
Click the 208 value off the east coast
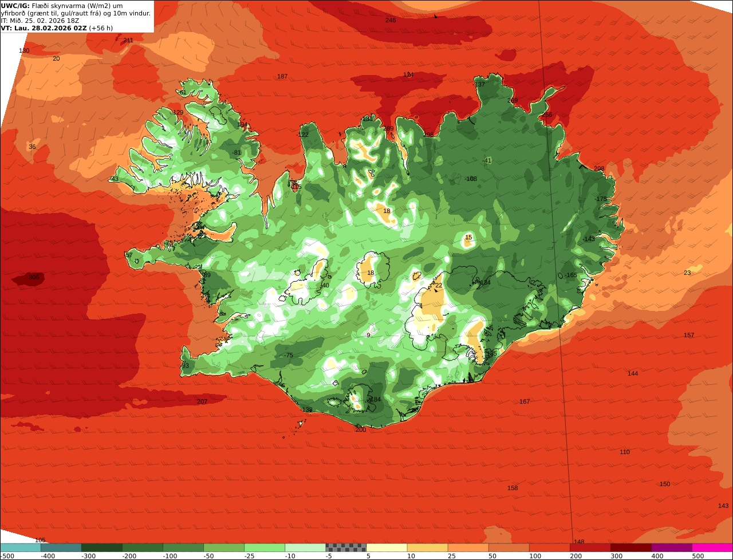pos(599,168)
